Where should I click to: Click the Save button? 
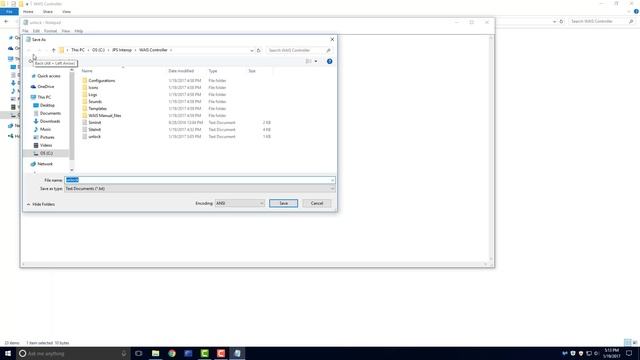click(283, 203)
